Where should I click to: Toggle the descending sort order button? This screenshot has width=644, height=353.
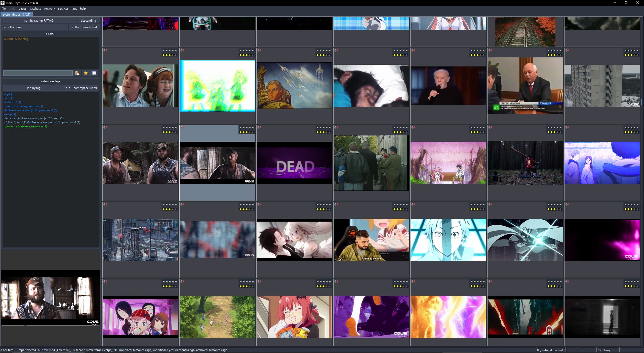88,21
